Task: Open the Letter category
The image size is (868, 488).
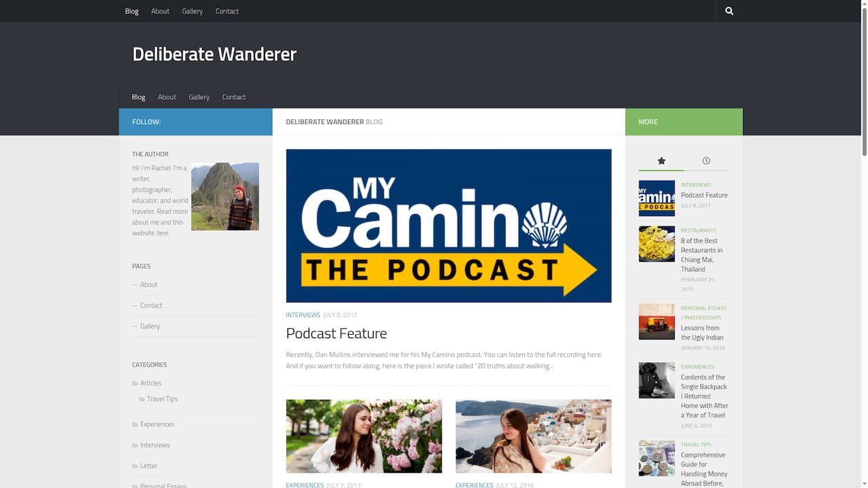Action: 149,466
